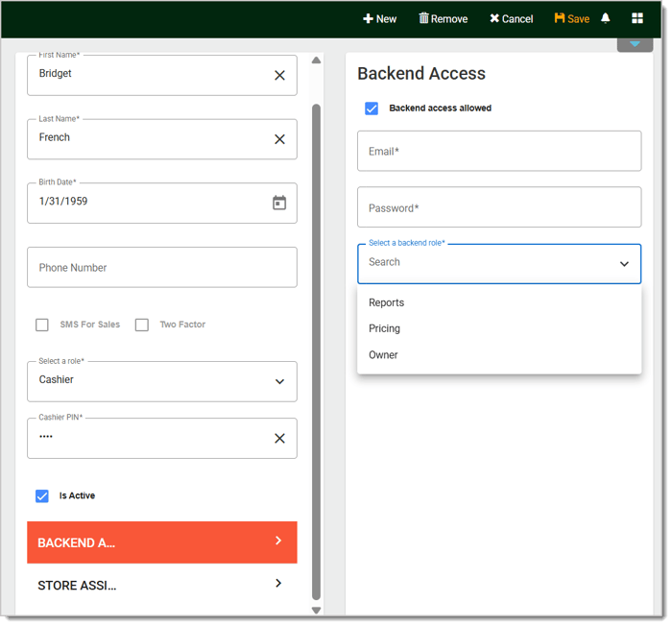The height and width of the screenshot is (626, 672).
Task: Click the Password input field
Action: pos(499,207)
